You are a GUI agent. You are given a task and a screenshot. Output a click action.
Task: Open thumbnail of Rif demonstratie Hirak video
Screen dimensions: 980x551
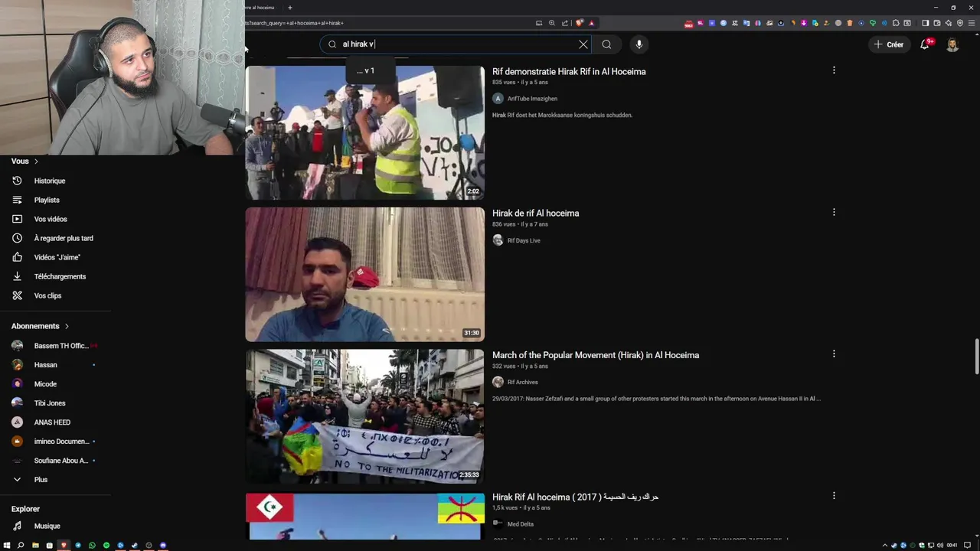click(364, 132)
